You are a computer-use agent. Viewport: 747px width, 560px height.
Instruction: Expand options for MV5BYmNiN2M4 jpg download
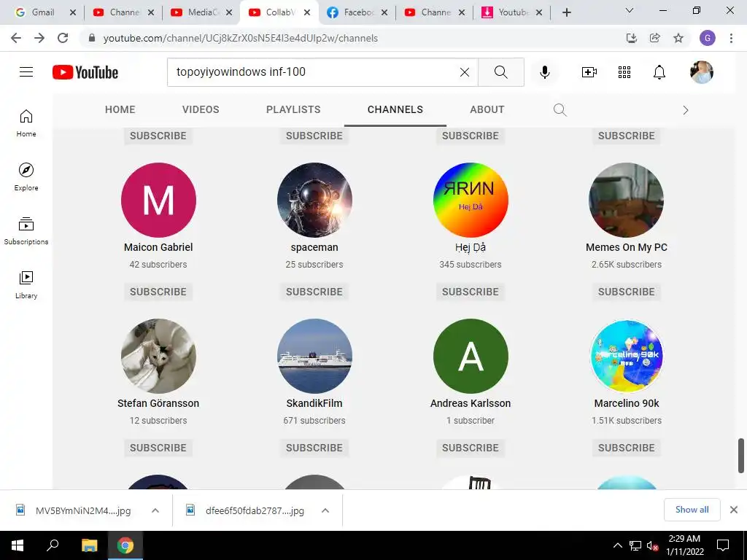point(155,510)
